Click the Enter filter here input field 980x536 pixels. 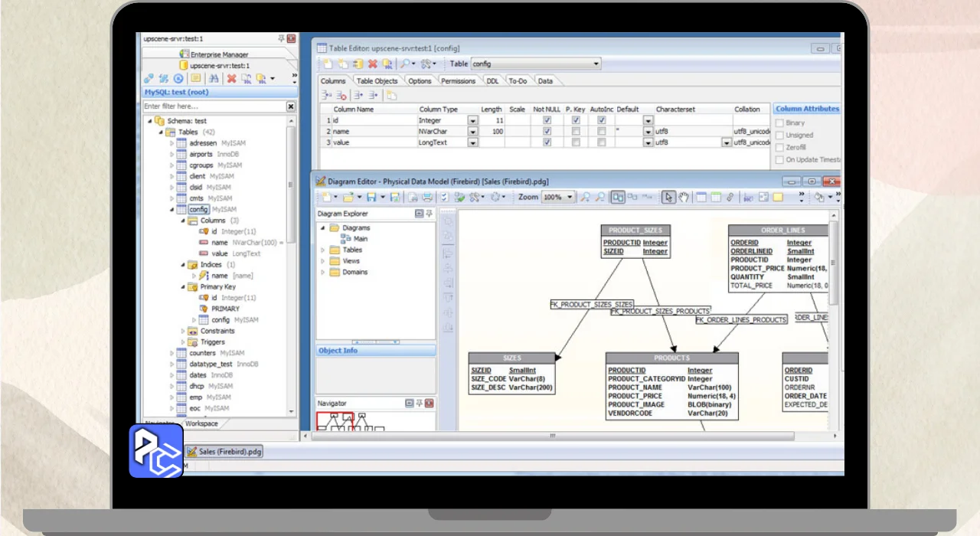click(213, 106)
